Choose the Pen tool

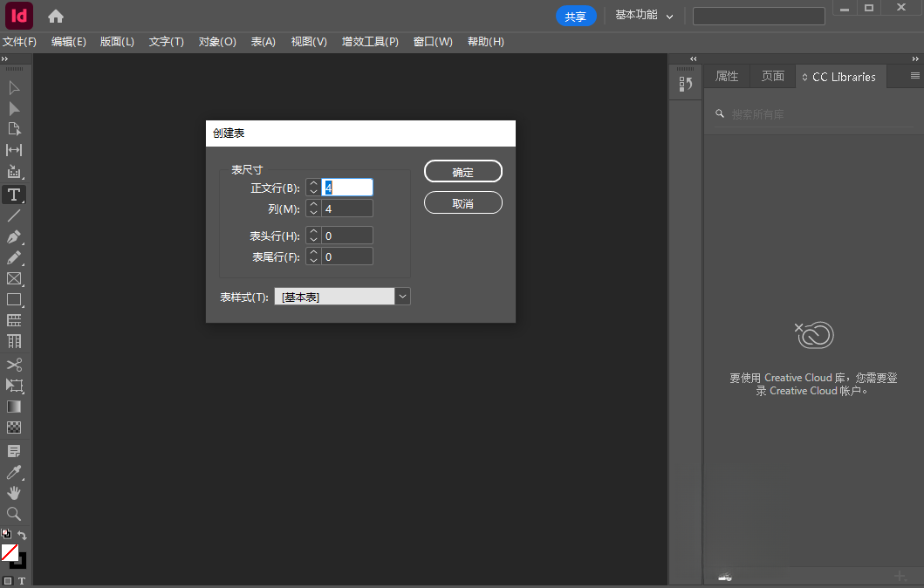(14, 236)
